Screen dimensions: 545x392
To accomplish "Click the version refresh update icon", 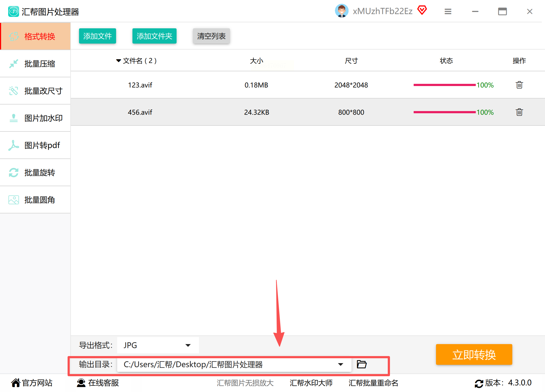I will click(479, 383).
